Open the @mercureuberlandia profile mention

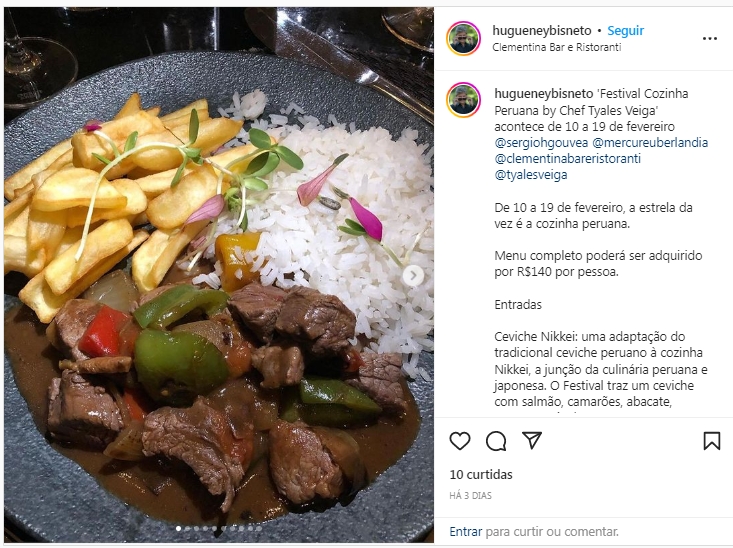coord(650,143)
